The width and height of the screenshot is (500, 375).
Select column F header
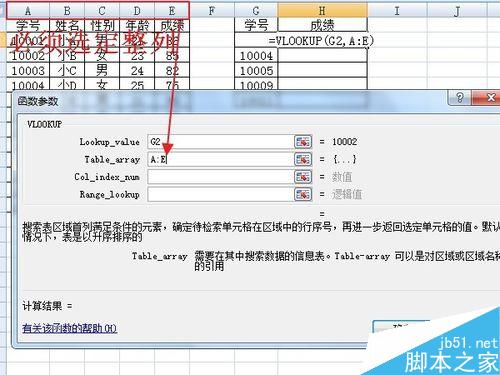click(x=212, y=11)
